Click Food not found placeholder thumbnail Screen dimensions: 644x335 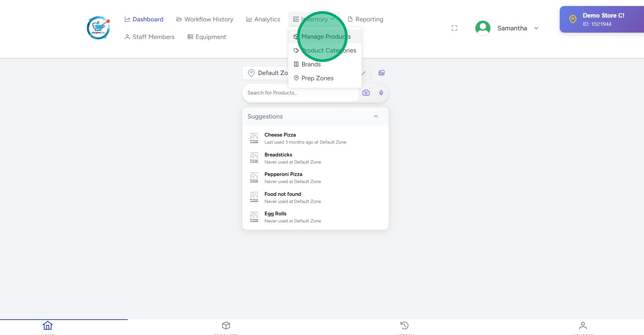point(254,197)
